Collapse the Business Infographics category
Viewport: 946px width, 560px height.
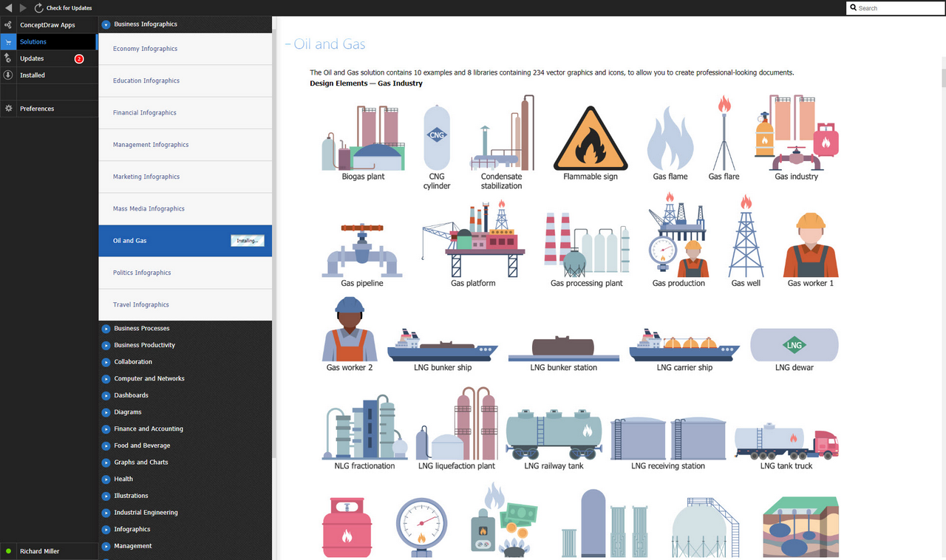click(x=106, y=24)
